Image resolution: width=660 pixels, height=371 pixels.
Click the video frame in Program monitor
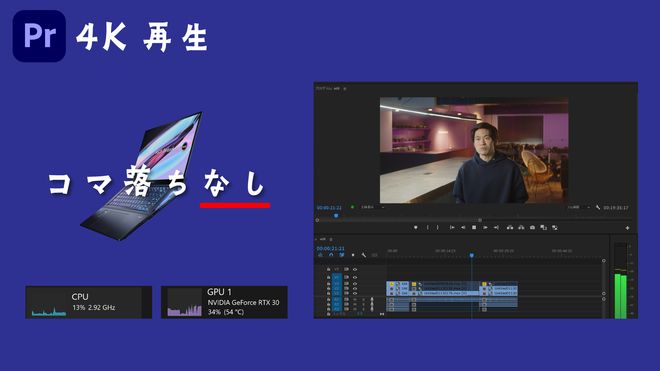point(474,150)
